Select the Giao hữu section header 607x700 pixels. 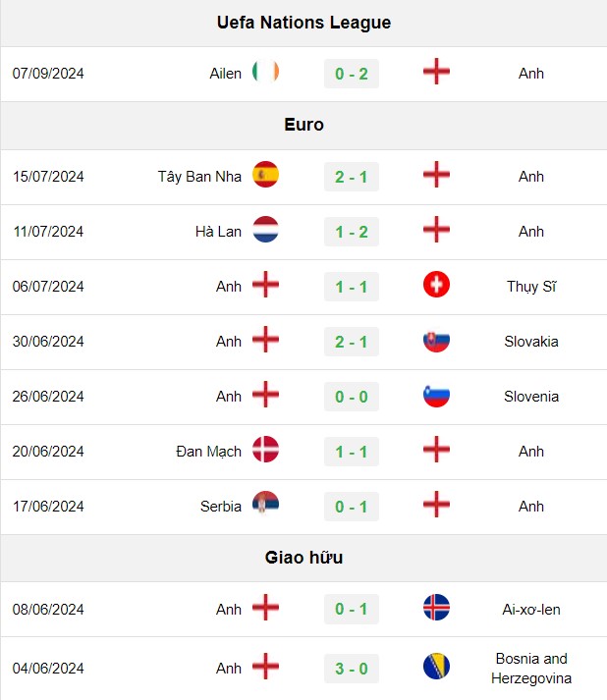click(x=303, y=558)
